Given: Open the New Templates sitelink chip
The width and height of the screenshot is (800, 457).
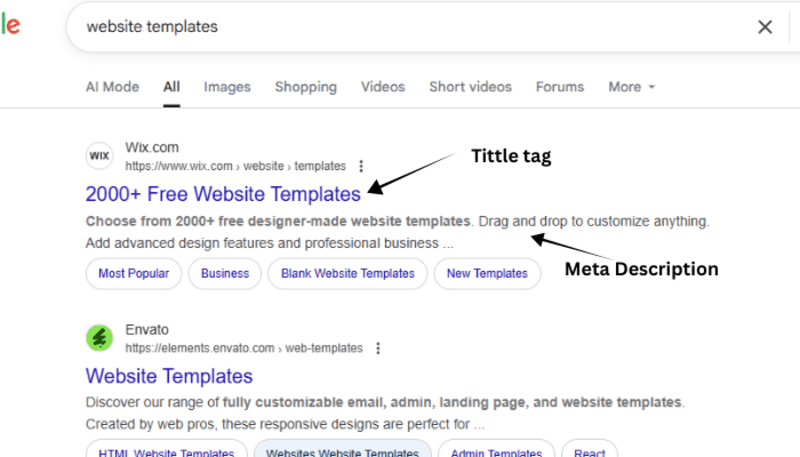Looking at the screenshot, I should (487, 273).
